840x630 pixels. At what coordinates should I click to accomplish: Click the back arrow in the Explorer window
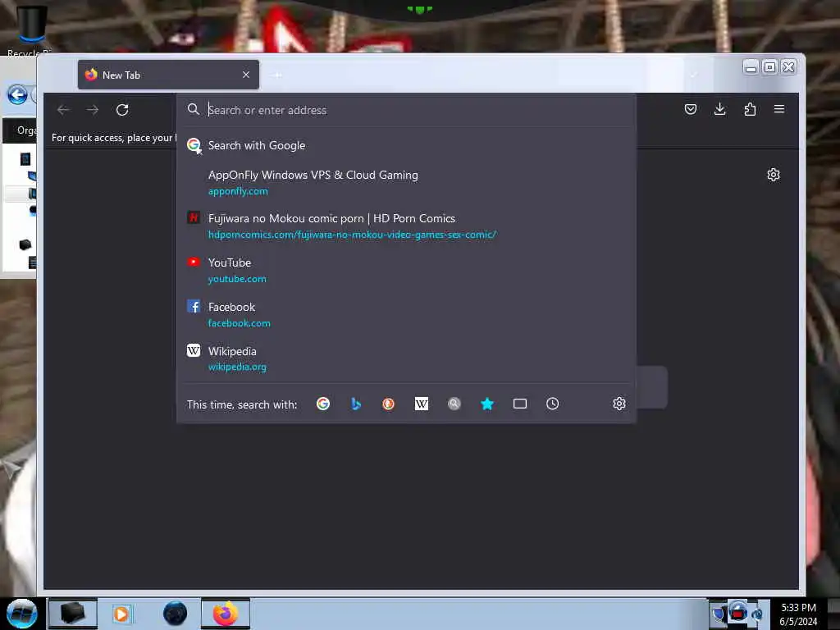pyautogui.click(x=17, y=95)
